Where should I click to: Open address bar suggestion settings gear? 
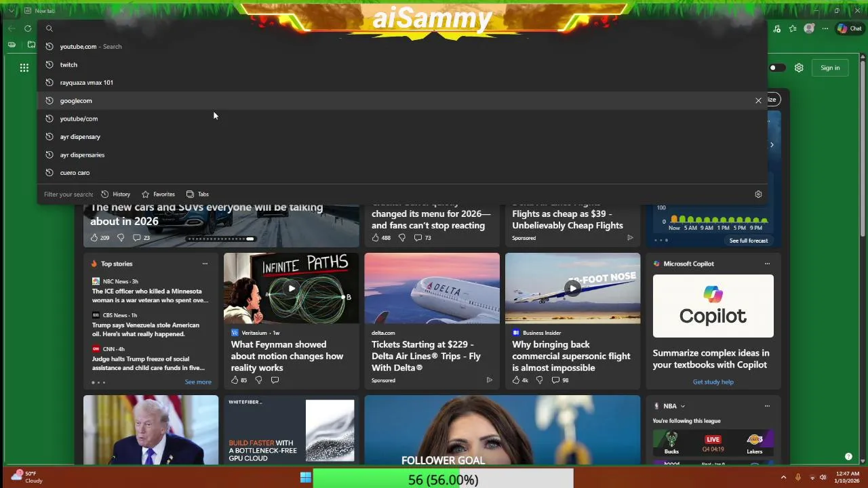758,195
